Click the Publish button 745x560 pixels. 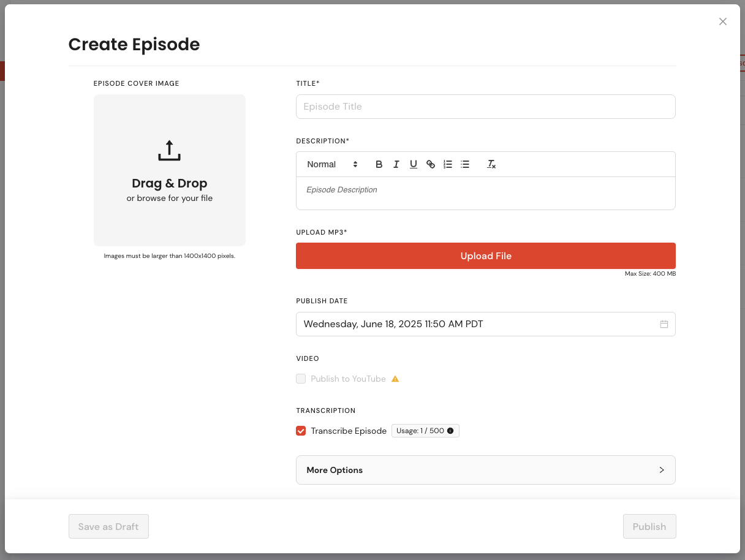pos(649,526)
